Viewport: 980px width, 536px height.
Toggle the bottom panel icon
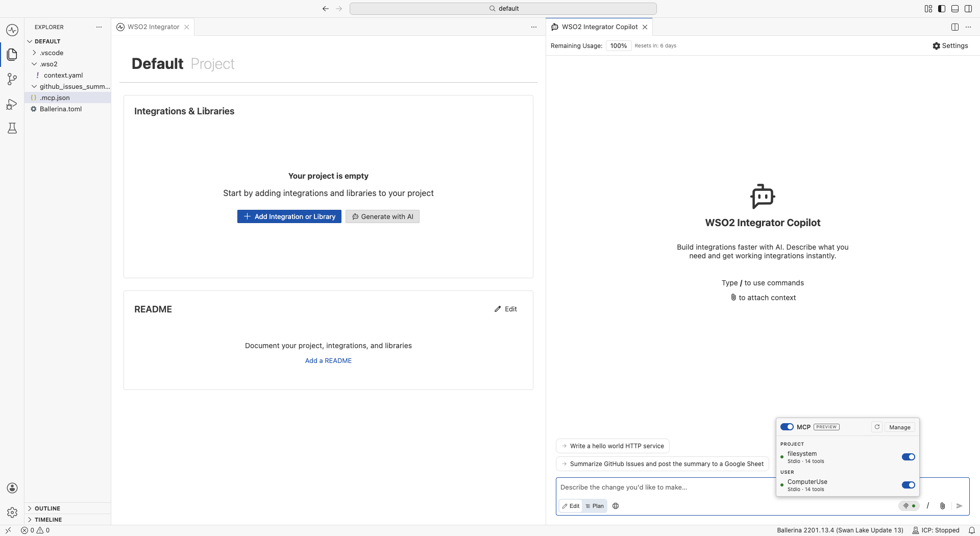[955, 9]
